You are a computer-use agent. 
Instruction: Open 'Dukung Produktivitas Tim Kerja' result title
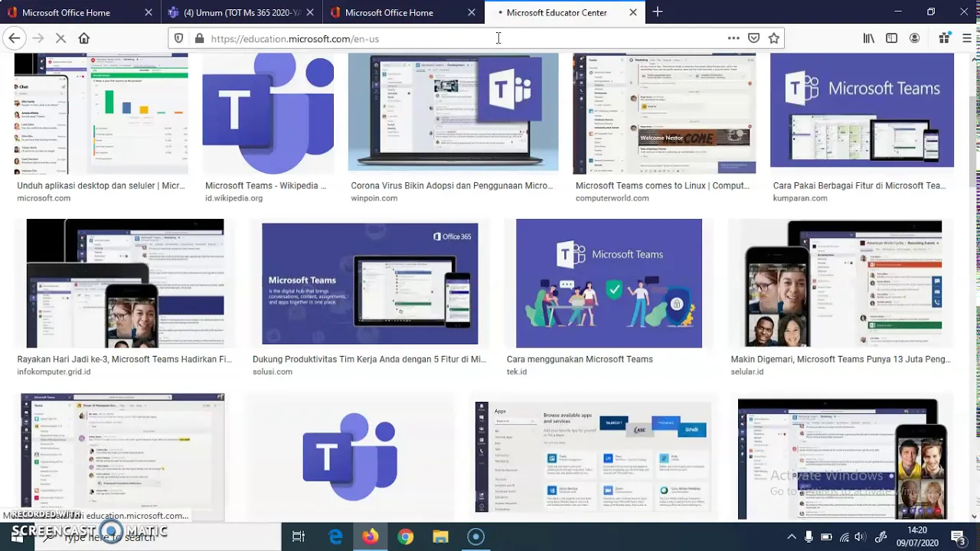pos(369,359)
